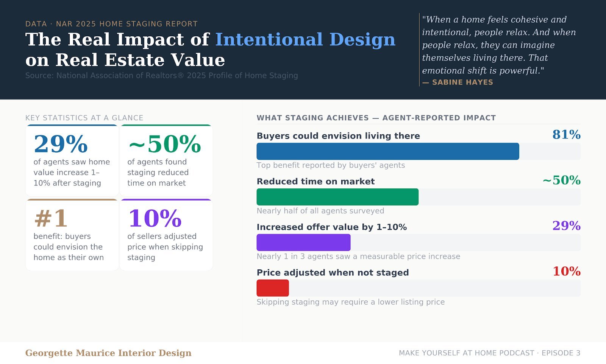Click the "Buyers could envision living there" label
Image resolution: width=606 pixels, height=364 pixels.
338,136
